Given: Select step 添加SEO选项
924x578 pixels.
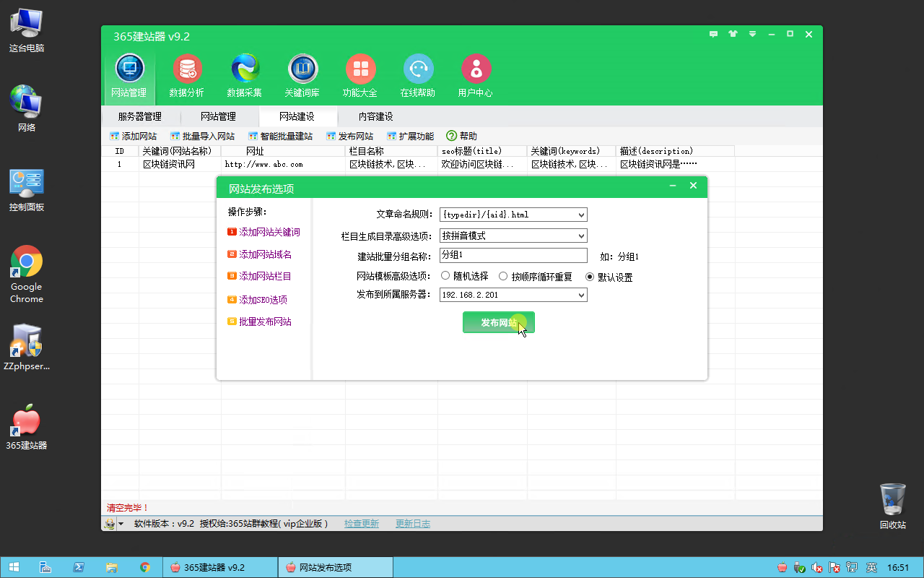Looking at the screenshot, I should [257, 300].
